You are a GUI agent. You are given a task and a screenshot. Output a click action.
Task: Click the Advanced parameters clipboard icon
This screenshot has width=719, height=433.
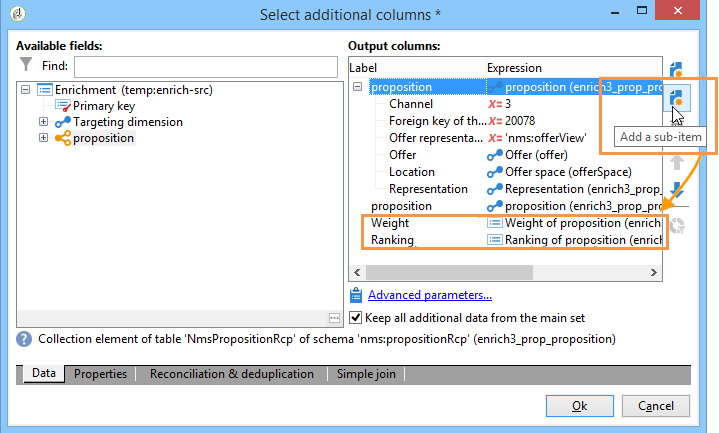[x=356, y=295]
